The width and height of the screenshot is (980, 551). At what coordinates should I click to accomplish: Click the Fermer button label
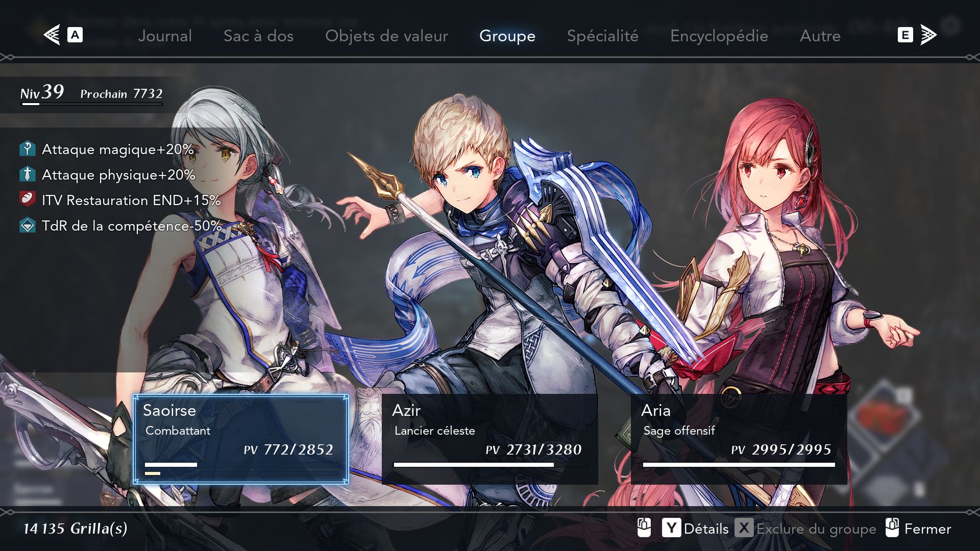[927, 529]
